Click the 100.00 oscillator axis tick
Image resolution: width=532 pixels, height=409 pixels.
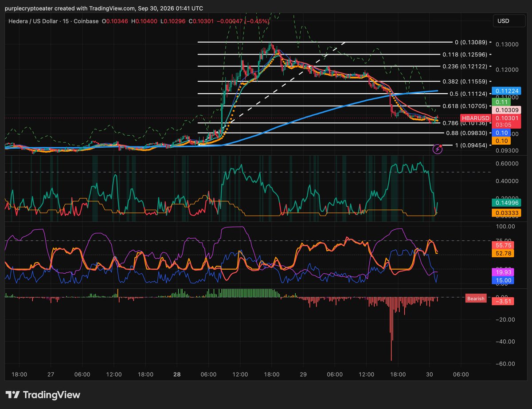(505, 226)
